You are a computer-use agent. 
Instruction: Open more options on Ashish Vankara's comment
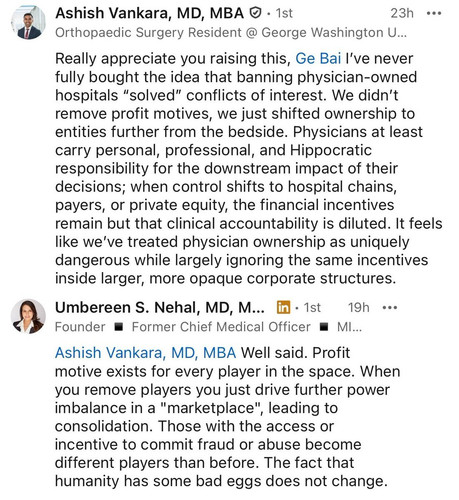434,14
